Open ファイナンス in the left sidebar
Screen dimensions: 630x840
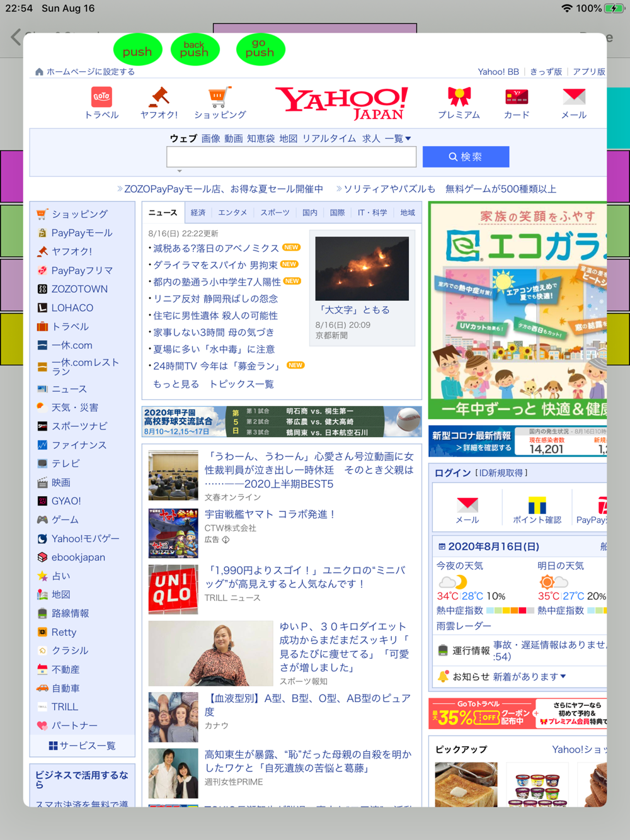79,445
